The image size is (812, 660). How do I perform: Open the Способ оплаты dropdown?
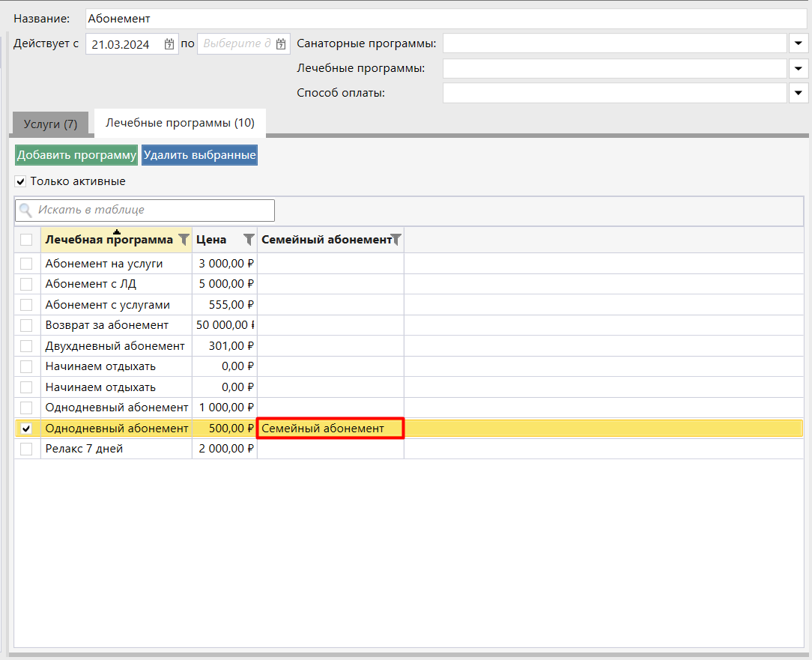[799, 94]
